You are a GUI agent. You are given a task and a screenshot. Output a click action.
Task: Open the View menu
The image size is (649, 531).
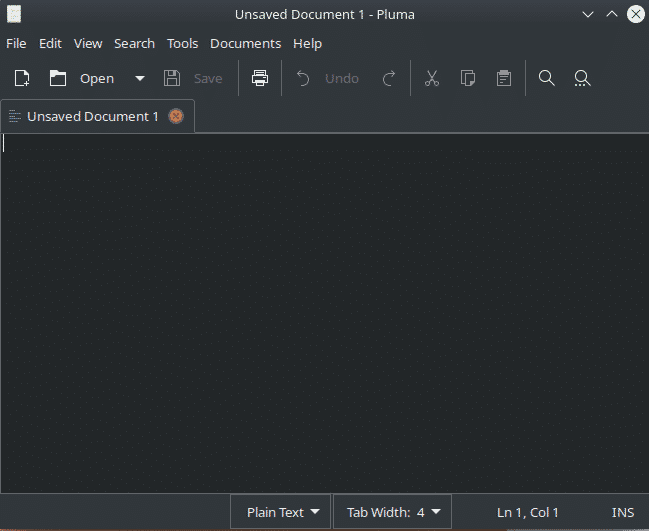point(88,43)
